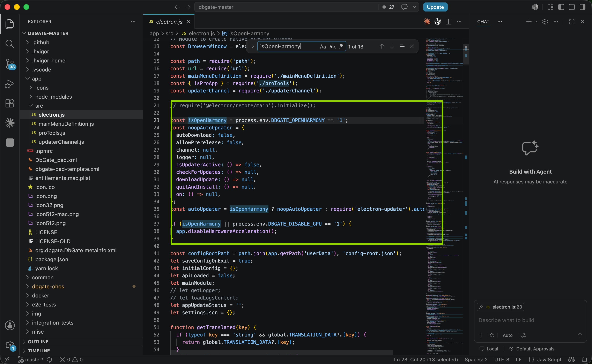Close the find widget
Image resolution: width=592 pixels, height=364 pixels.
click(x=412, y=46)
